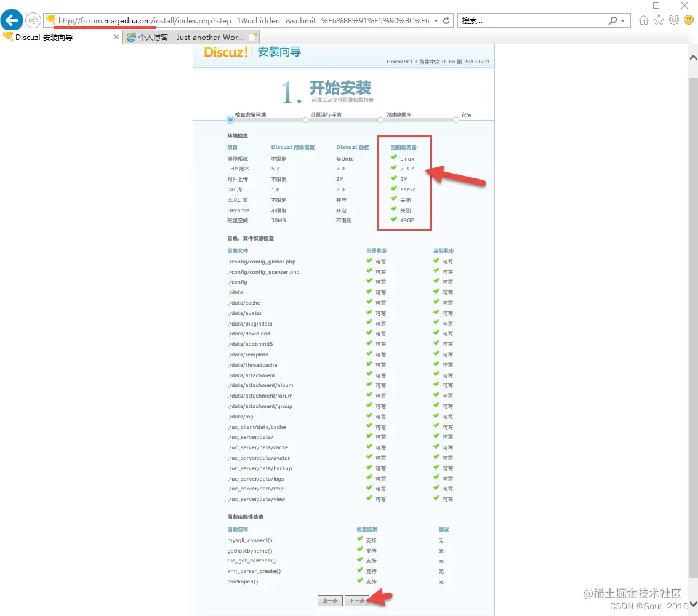Open the address bar history dropdown arrow
698x616 pixels.
436,20
